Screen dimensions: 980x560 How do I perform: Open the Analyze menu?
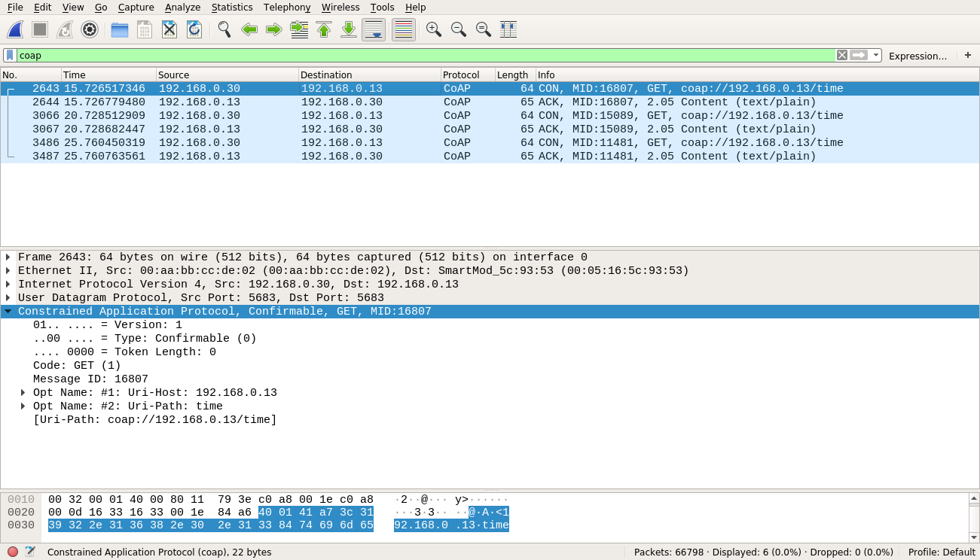pyautogui.click(x=183, y=7)
